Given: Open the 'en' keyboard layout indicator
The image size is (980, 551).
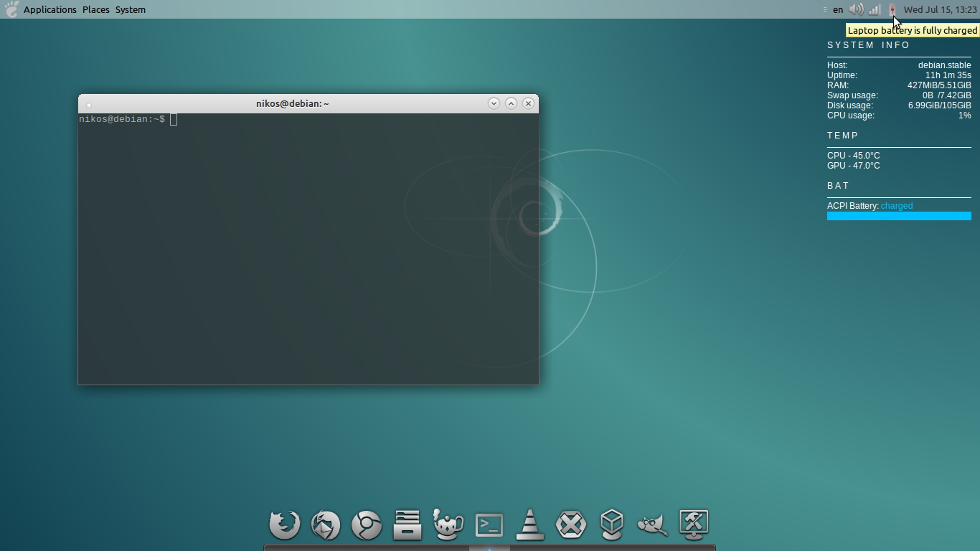Looking at the screenshot, I should tap(838, 9).
